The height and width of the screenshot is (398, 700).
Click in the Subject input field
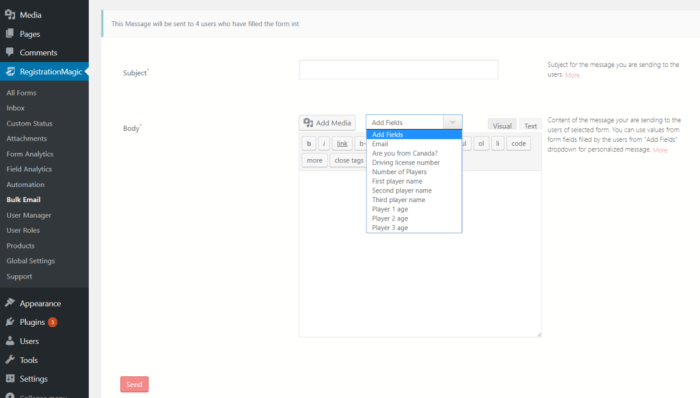pyautogui.click(x=399, y=70)
